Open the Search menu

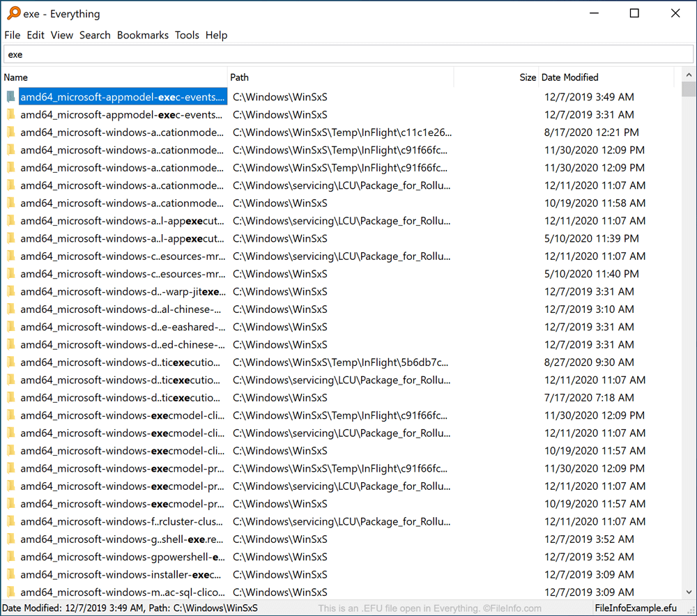click(x=95, y=35)
